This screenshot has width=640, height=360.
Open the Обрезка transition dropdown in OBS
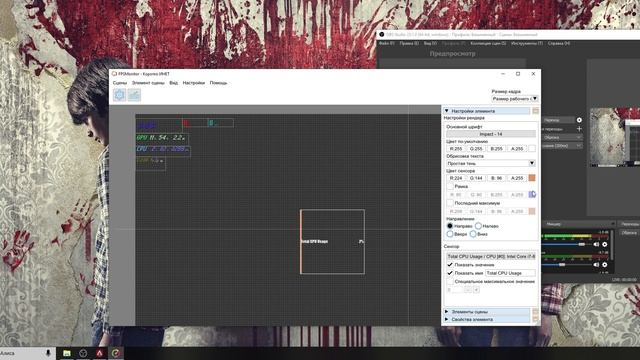[561, 138]
